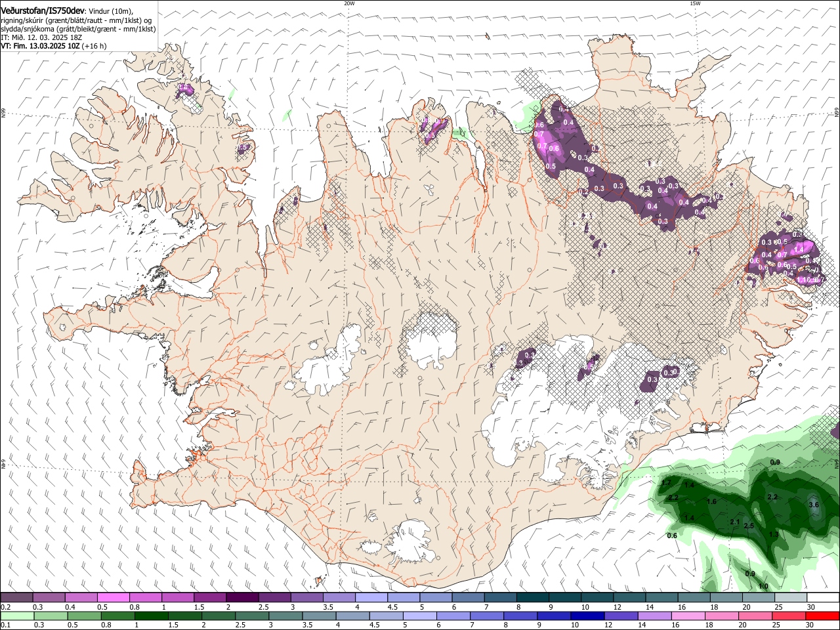The height and width of the screenshot is (630, 840).
Task: Click the Veðurstofan/IS750dev title text
Action: pyautogui.click(x=43, y=11)
